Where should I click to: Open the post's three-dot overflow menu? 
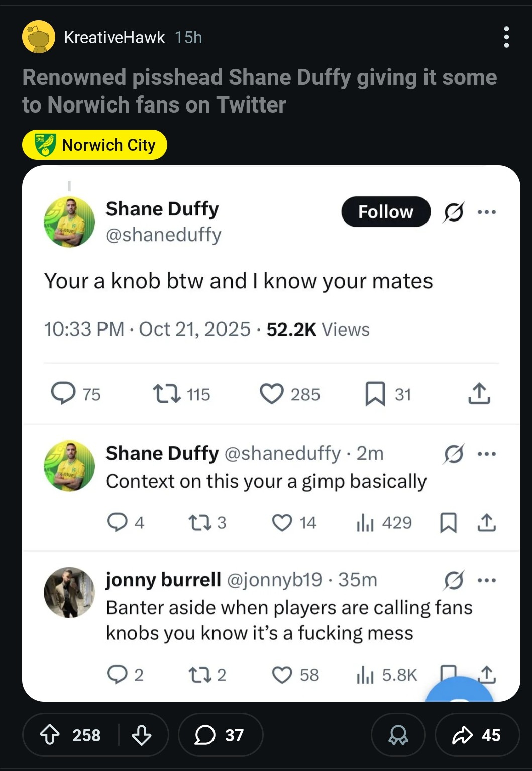[506, 37]
